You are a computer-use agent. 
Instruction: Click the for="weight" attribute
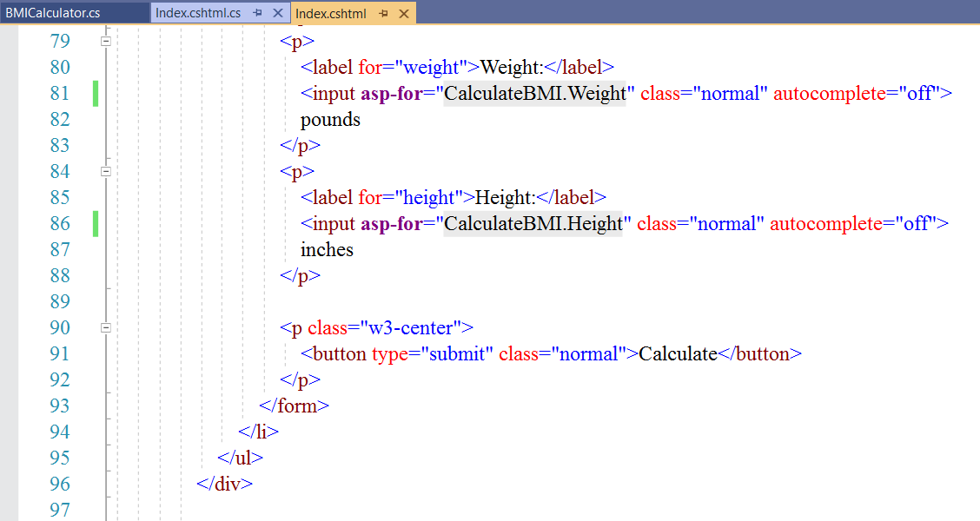(x=413, y=68)
